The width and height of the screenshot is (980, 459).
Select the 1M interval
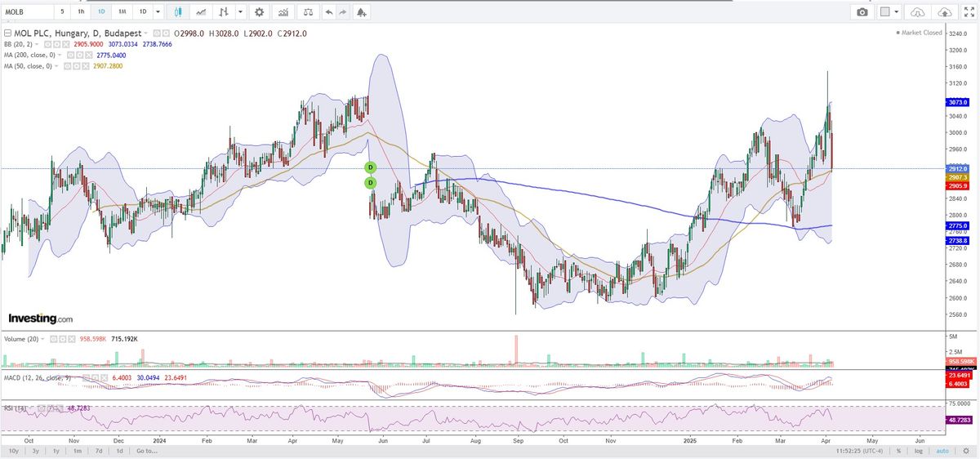(x=122, y=12)
